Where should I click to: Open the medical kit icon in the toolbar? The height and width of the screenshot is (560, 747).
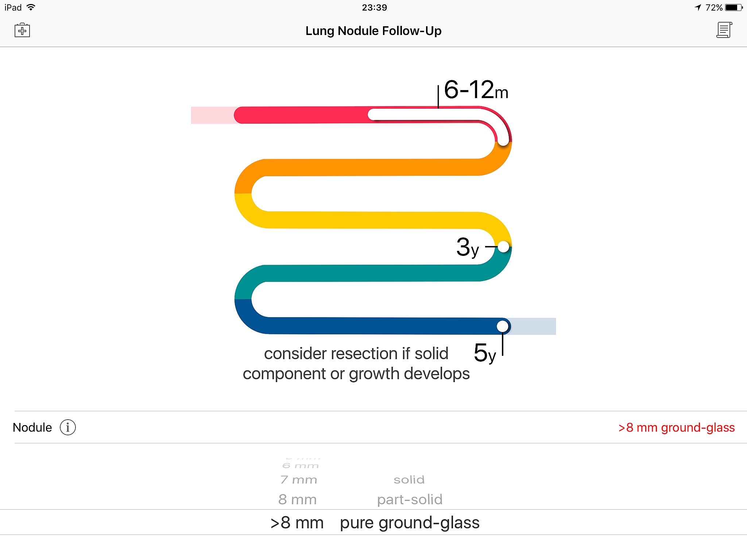coord(22,30)
